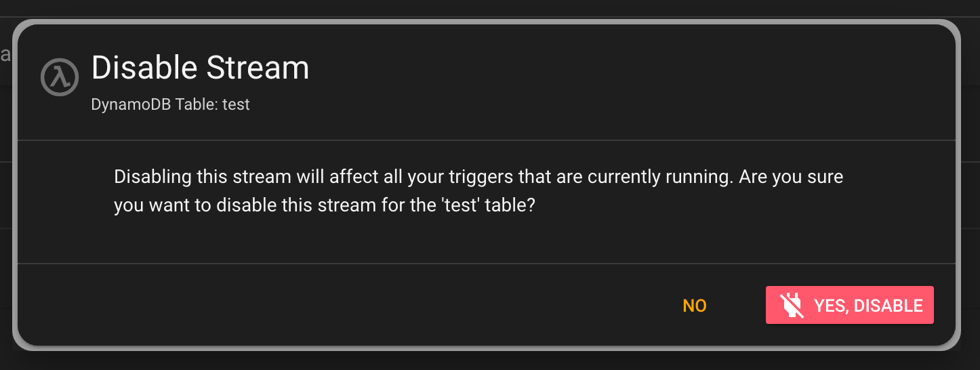Click the Disable Stream dialog title
The width and height of the screenshot is (980, 370).
[200, 68]
